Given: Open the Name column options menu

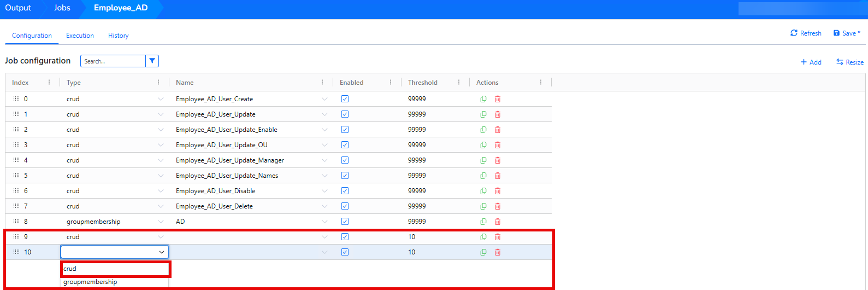Looking at the screenshot, I should (322, 83).
